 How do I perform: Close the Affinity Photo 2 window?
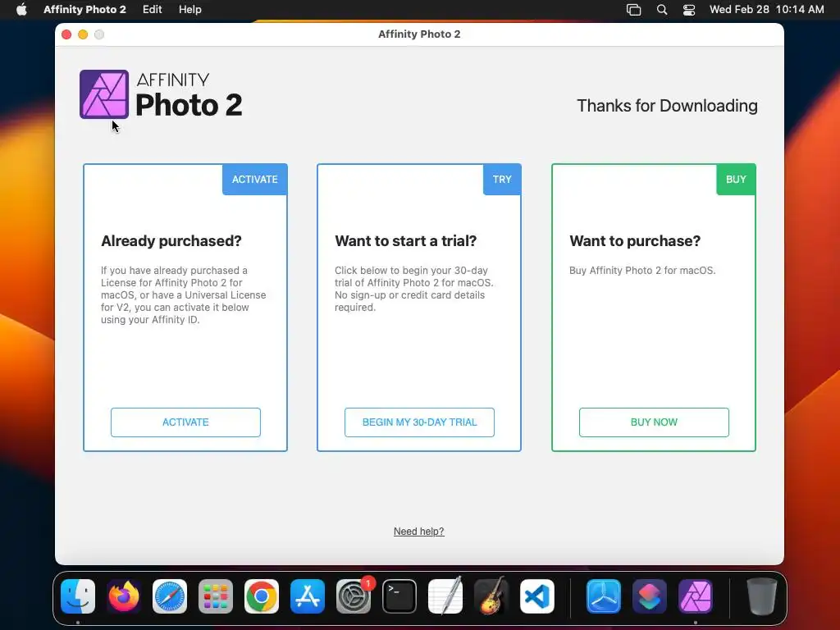point(66,34)
